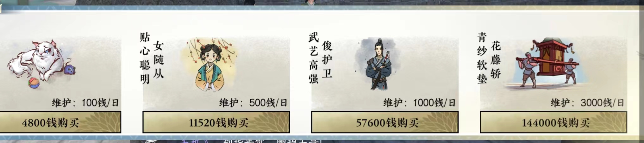Click the 57600钱购买 button
Viewport: 644px width, 143px height.
pos(385,122)
